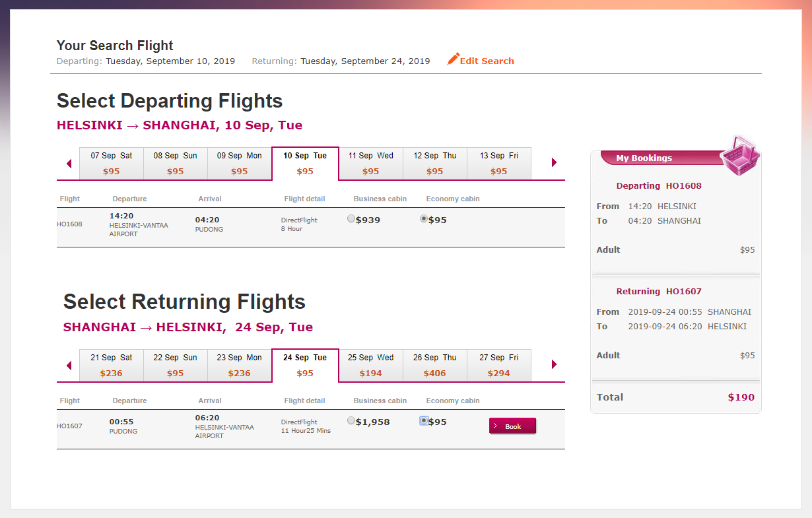
Task: Select Business cabin $939 for flight HO1608
Action: (351, 219)
